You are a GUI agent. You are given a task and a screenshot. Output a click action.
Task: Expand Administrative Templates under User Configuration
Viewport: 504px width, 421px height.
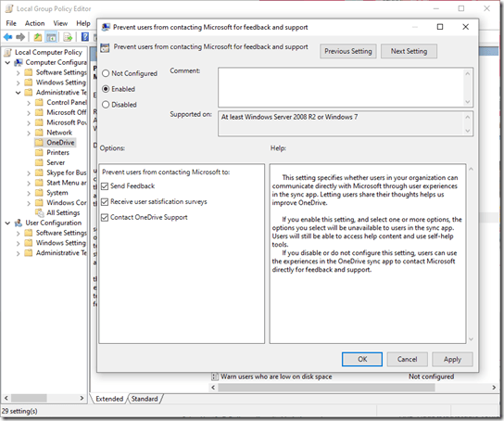coord(19,253)
